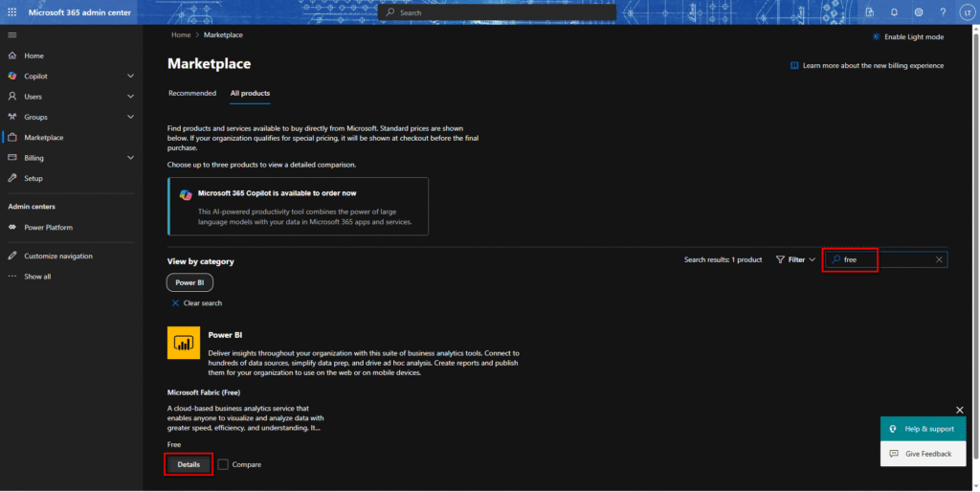
Task: Expand the Users navigation section
Action: [130, 97]
